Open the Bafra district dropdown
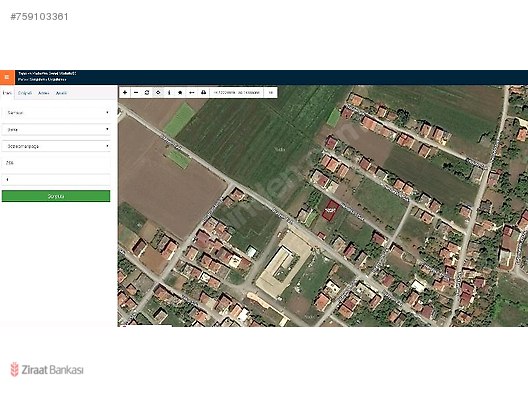 tap(56, 129)
